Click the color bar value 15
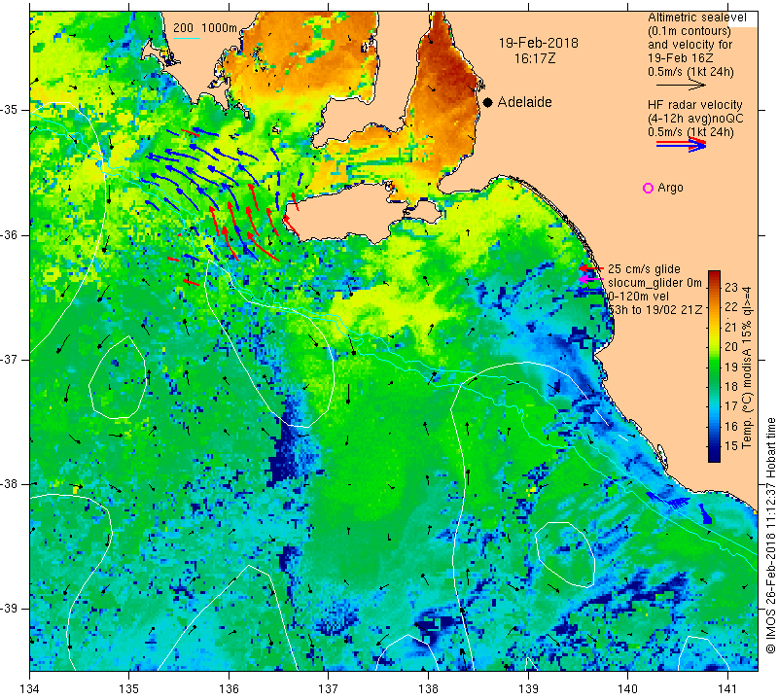 click(731, 445)
